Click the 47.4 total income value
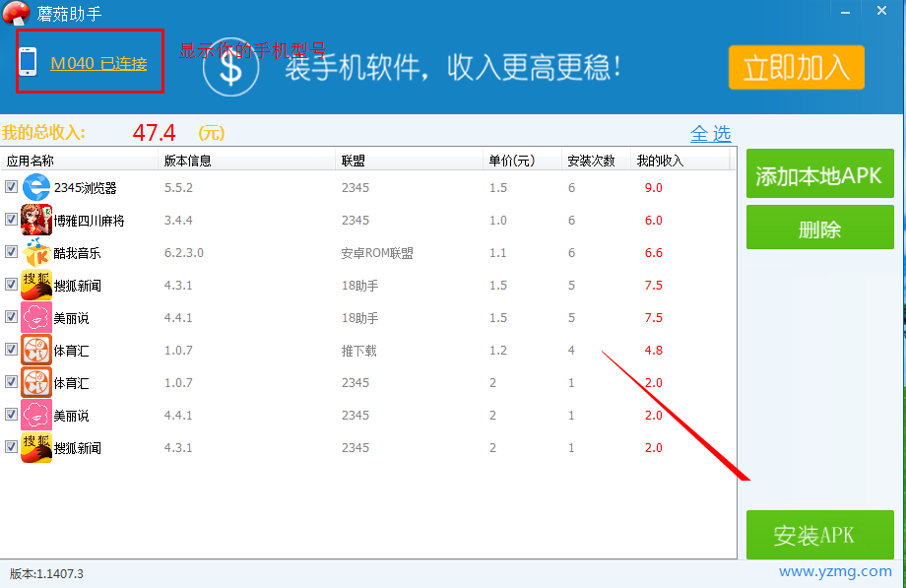The width and height of the screenshot is (906, 588). click(x=154, y=133)
